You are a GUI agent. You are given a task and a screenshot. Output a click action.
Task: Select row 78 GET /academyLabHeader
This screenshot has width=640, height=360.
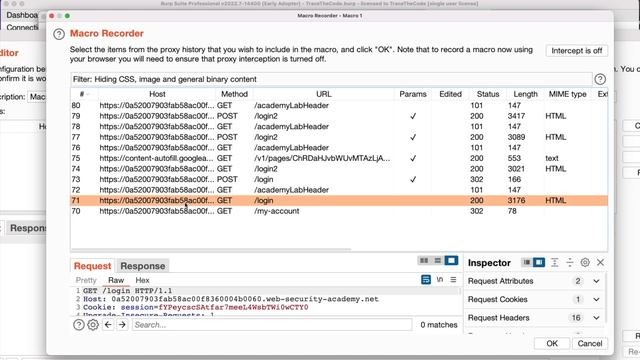(339, 127)
